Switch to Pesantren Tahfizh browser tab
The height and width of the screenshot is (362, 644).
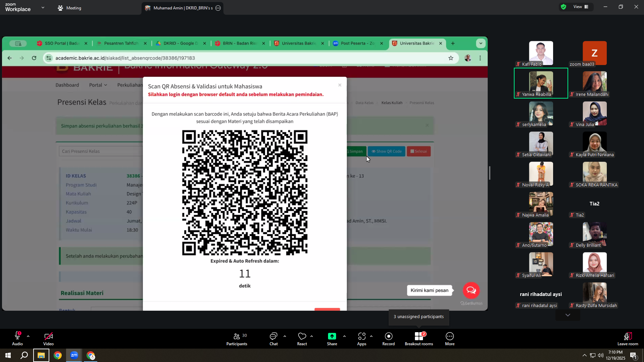coord(121,43)
